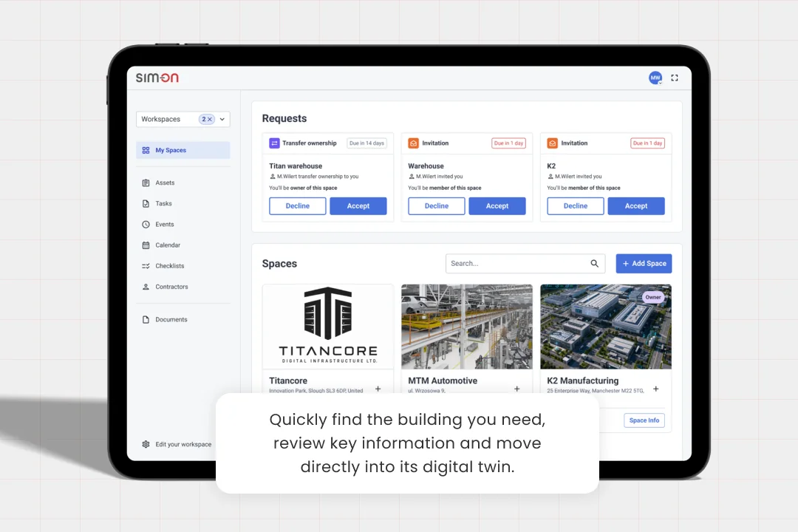Click the Contractors person icon
The height and width of the screenshot is (532, 798).
tap(146, 287)
